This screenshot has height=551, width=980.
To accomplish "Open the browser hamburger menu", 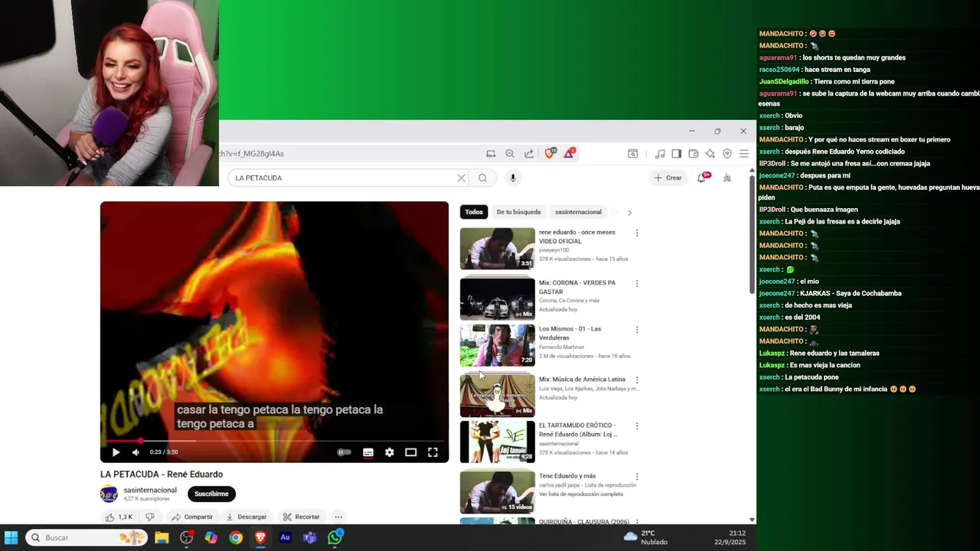I will [744, 154].
